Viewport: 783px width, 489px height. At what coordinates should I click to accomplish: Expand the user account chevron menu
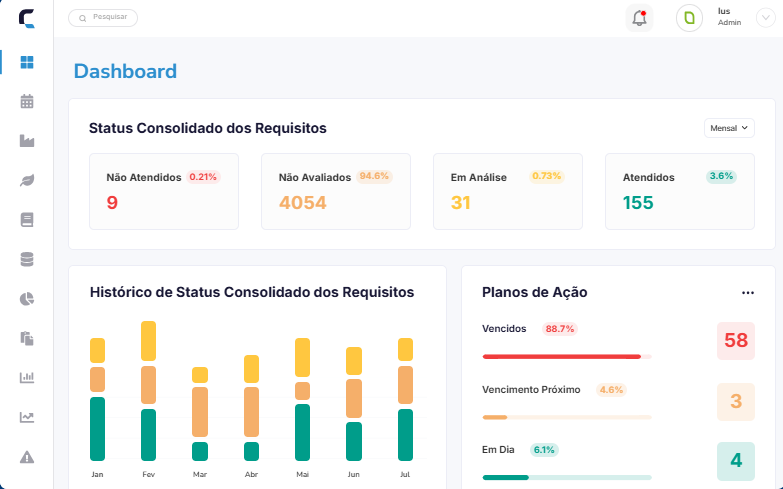766,18
